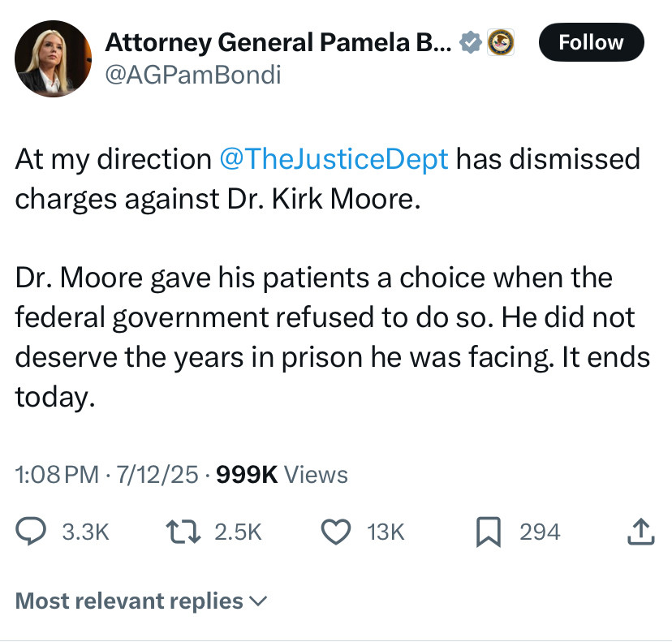Viewport: 672px width, 642px height.
Task: Bookmark the tweet with the bookmark icon
Action: [489, 532]
